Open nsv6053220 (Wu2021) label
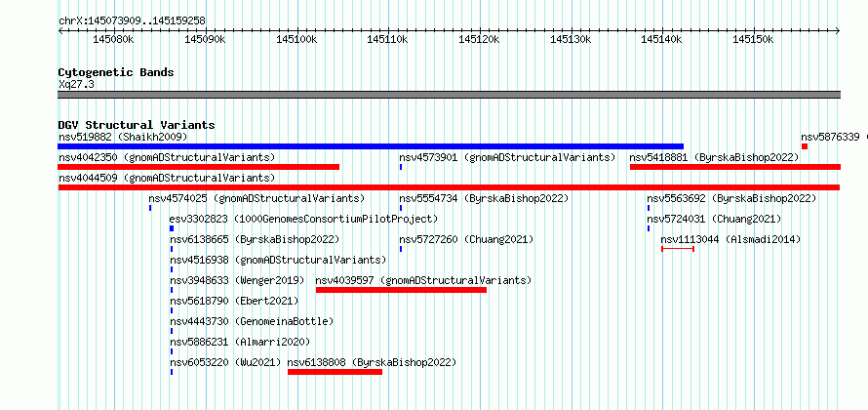The image size is (868, 410). click(225, 362)
